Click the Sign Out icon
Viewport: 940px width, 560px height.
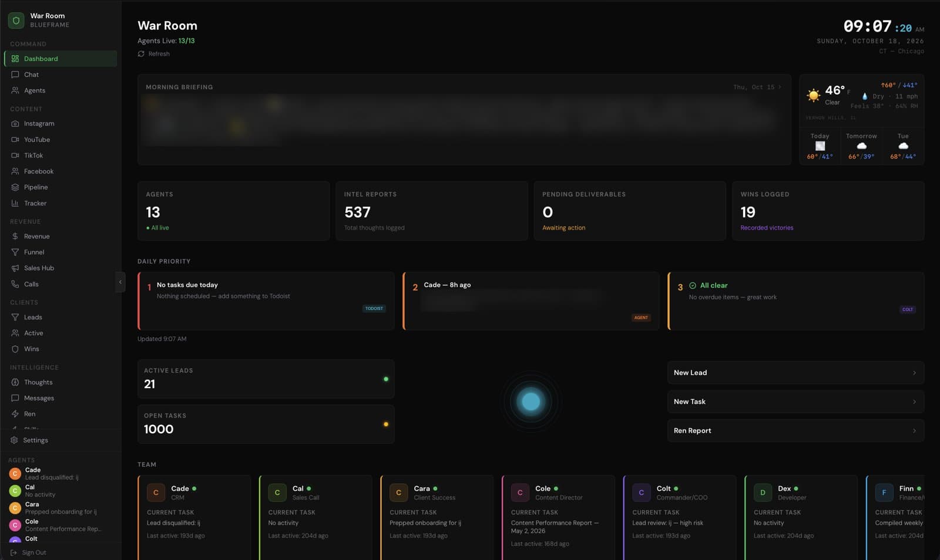(x=14, y=552)
